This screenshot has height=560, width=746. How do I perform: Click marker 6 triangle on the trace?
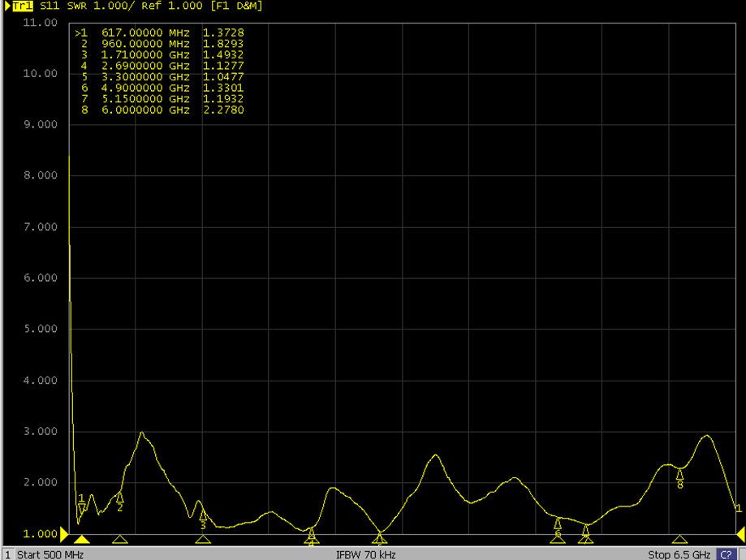click(x=558, y=523)
